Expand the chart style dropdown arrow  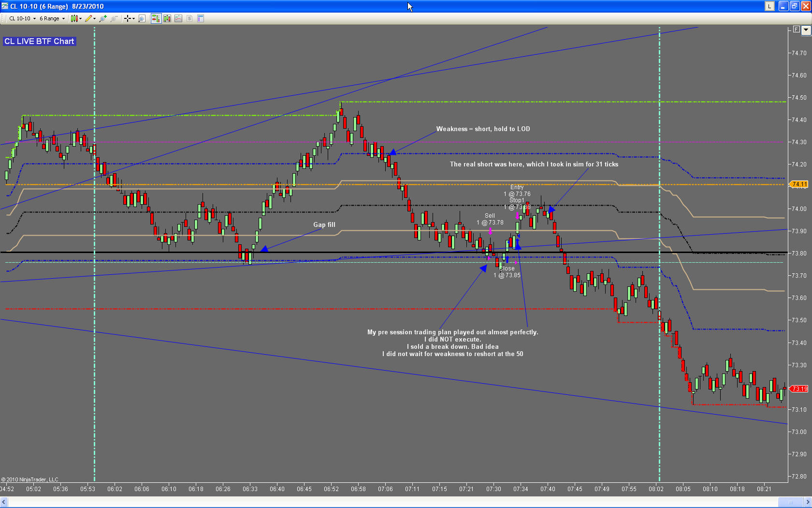(x=80, y=18)
